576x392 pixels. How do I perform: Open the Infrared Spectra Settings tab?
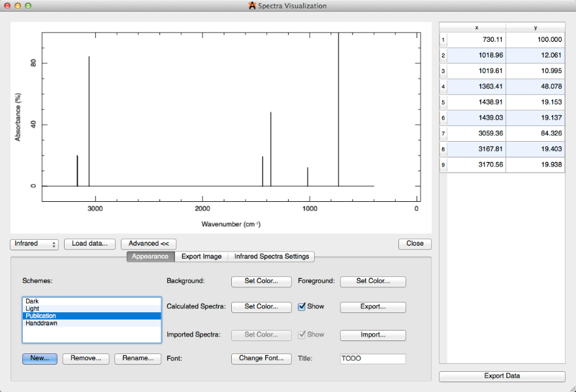pos(271,257)
